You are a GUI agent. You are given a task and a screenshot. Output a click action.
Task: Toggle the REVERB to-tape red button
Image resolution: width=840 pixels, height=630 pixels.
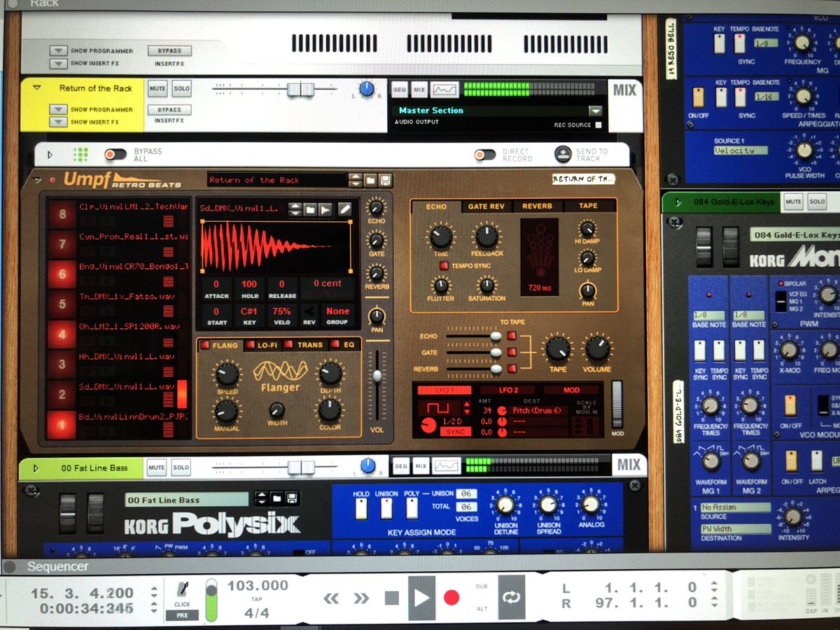click(512, 368)
